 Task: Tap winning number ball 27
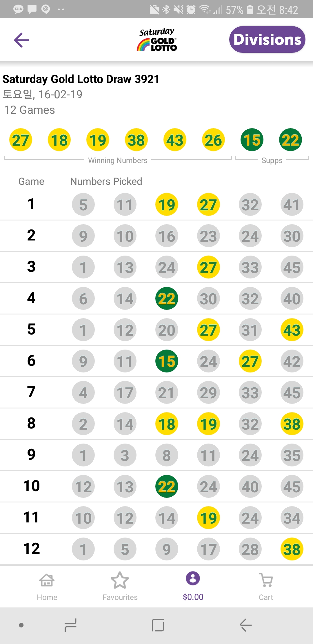click(x=21, y=140)
